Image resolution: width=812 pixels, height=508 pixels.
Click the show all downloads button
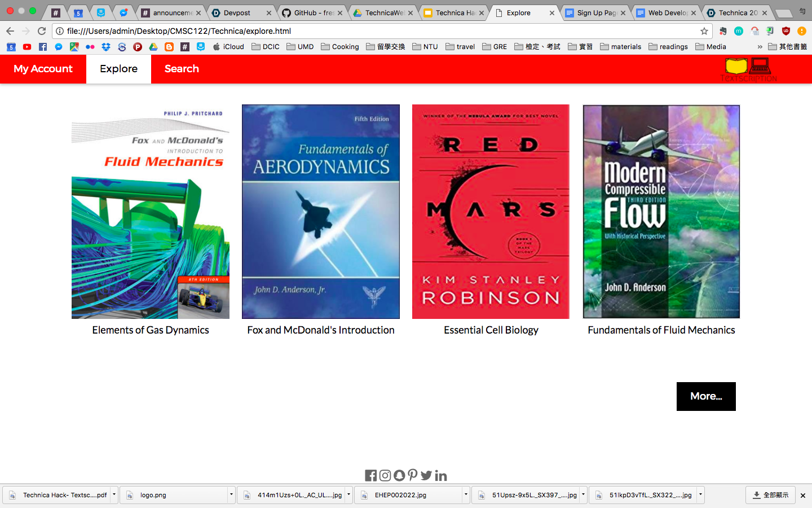click(770, 495)
